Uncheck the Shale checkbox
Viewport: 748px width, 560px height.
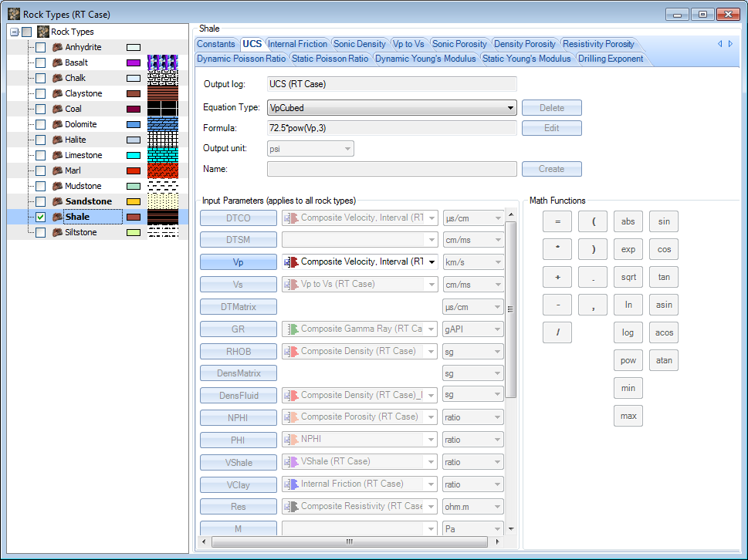(40, 217)
